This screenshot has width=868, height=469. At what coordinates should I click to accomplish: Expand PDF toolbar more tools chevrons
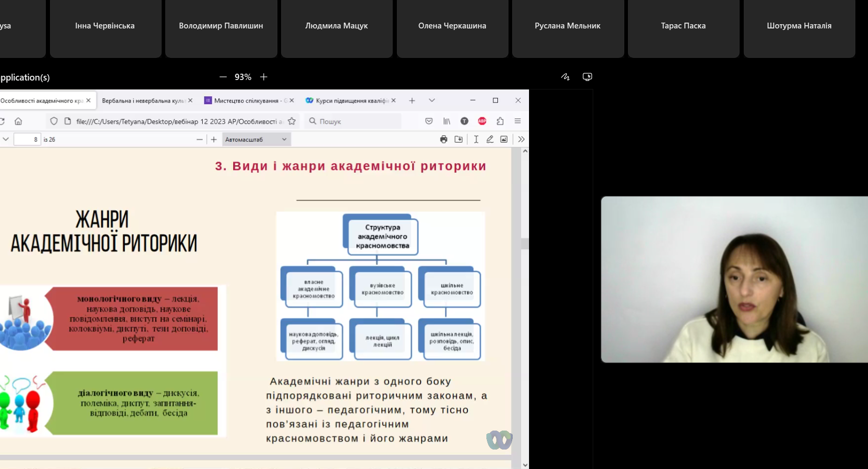[x=521, y=139]
